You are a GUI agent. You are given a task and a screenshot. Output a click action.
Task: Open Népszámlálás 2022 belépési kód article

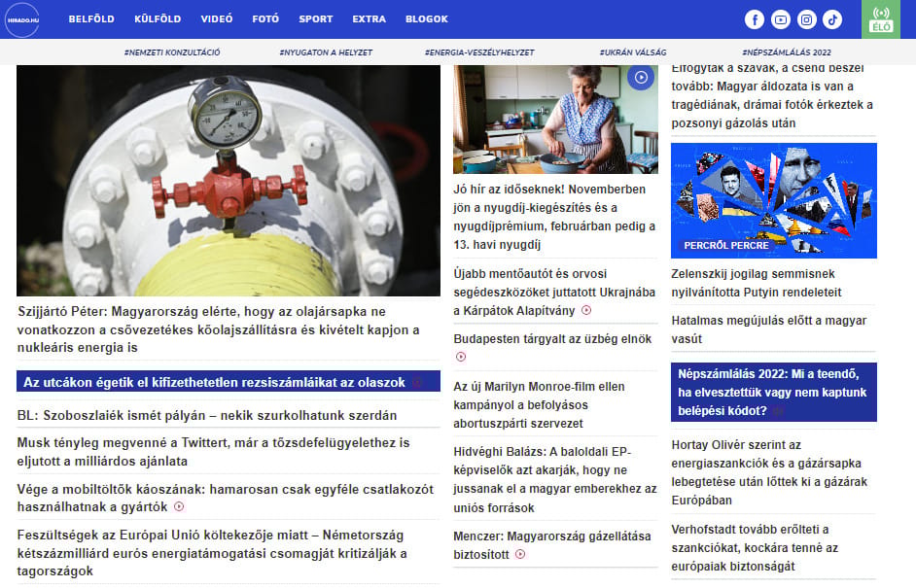[773, 392]
